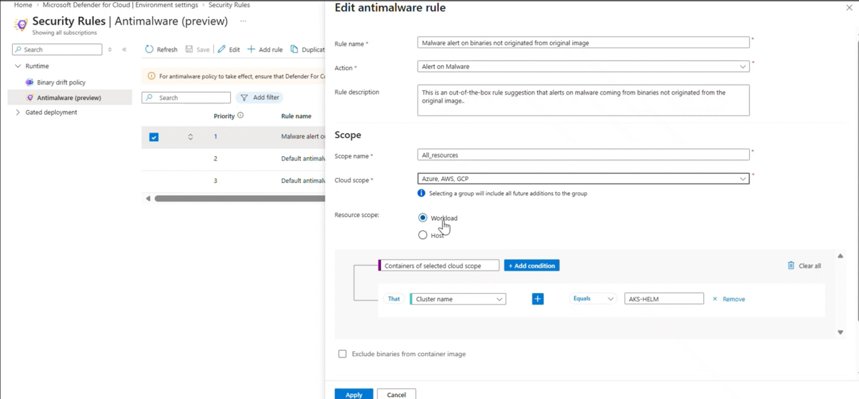Click priority 2 Default antimalware row
This screenshot has width=859, height=399.
click(x=233, y=158)
